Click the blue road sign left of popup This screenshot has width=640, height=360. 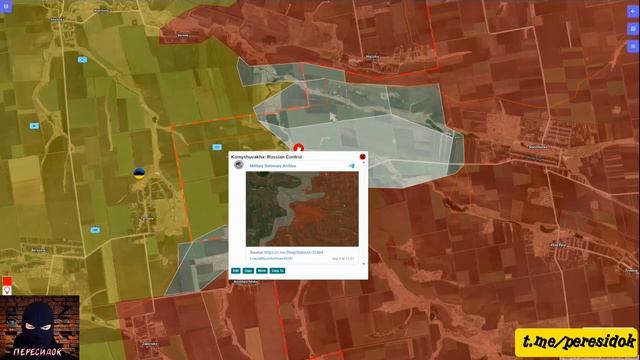click(217, 147)
